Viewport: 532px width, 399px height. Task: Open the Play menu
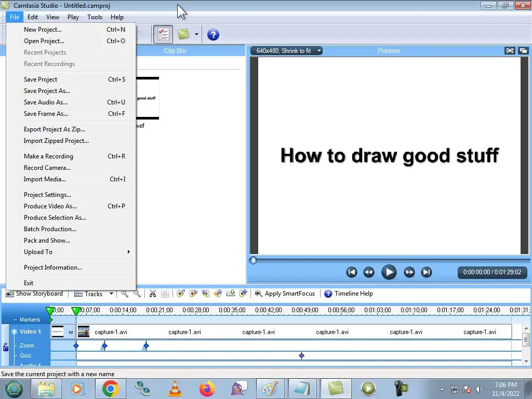point(73,17)
